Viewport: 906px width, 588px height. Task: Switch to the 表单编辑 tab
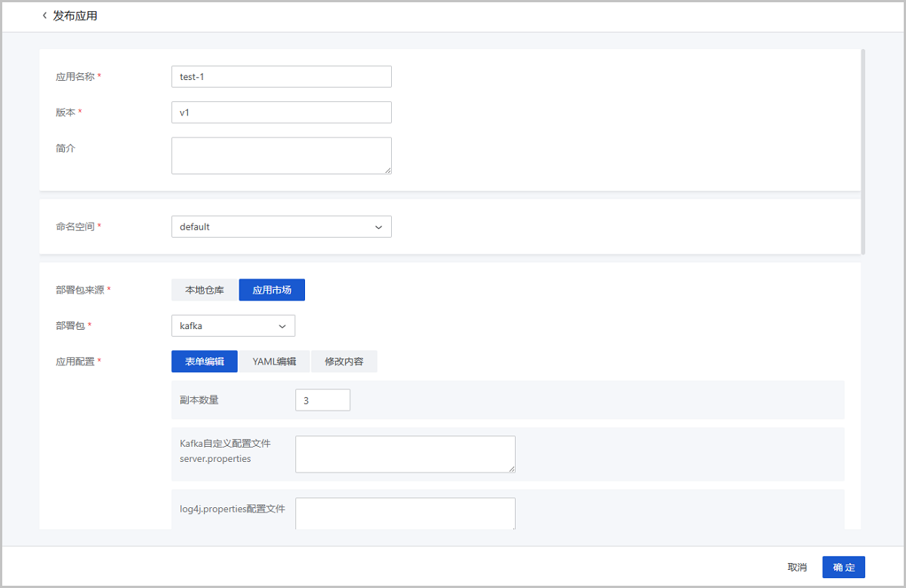[x=205, y=362]
